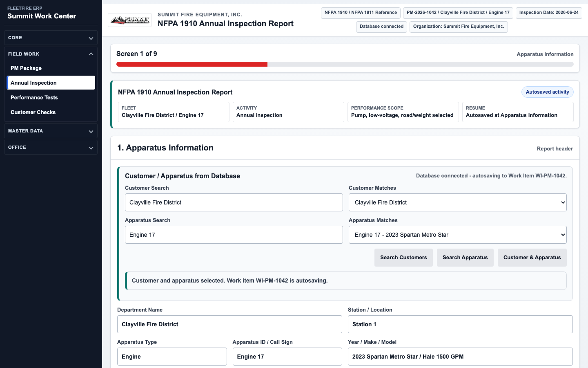Expand the CORE sidebar section
The height and width of the screenshot is (368, 588).
coord(51,38)
